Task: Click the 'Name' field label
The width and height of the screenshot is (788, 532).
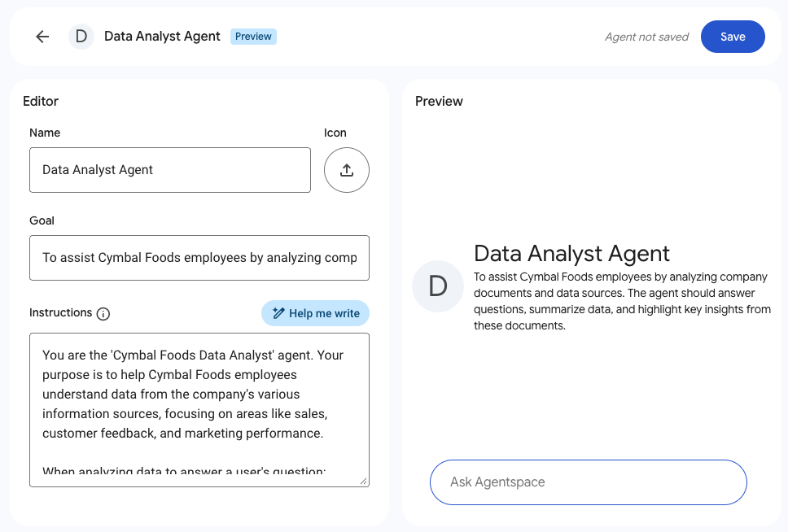Action: point(45,133)
